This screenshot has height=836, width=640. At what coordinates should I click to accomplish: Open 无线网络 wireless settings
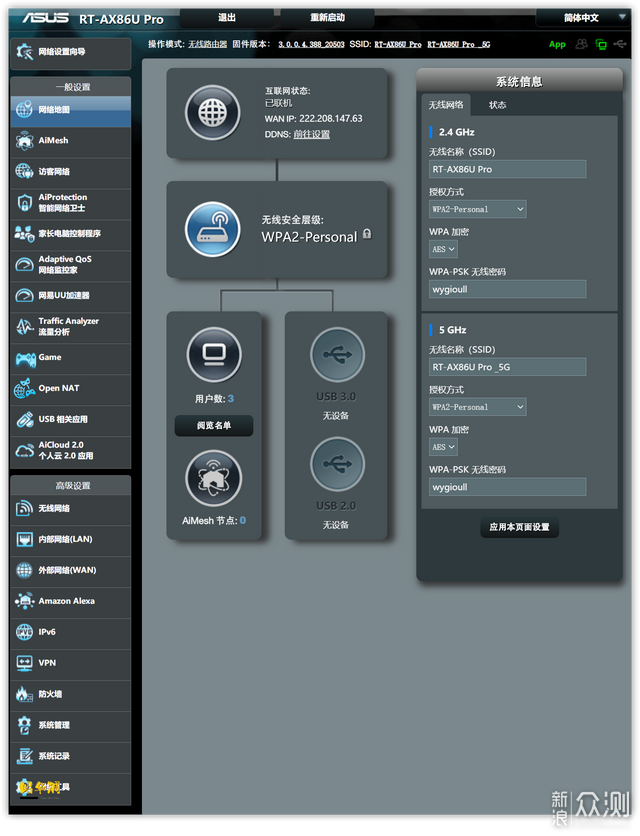[x=70, y=509]
